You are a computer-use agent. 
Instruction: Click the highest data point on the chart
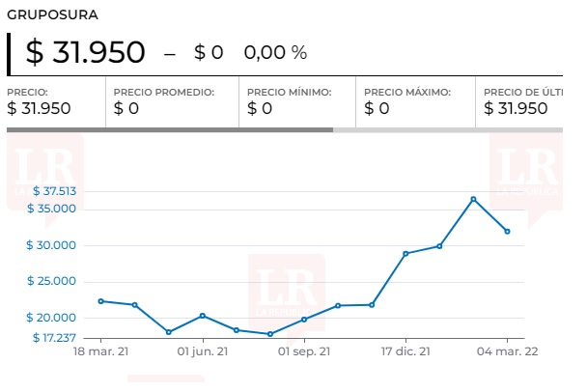pyautogui.click(x=473, y=199)
